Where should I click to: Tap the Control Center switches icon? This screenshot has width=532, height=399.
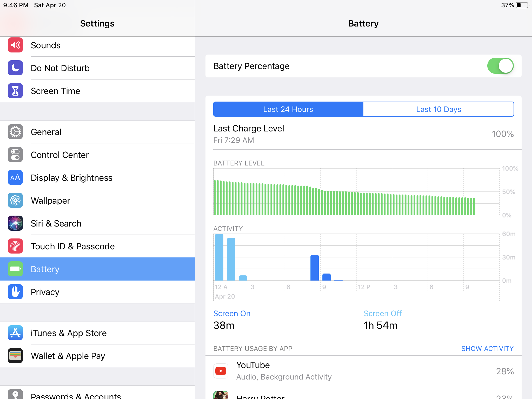(15, 155)
